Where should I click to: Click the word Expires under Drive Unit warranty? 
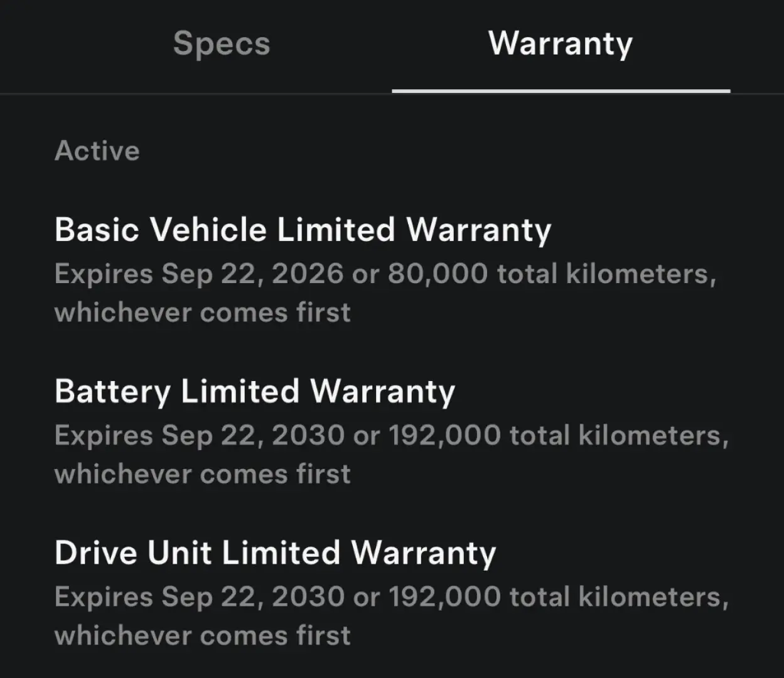104,597
